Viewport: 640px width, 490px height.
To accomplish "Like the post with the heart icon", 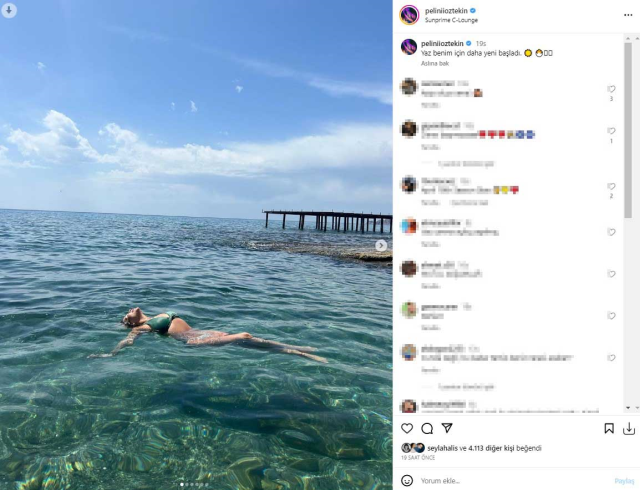I will click(x=407, y=428).
